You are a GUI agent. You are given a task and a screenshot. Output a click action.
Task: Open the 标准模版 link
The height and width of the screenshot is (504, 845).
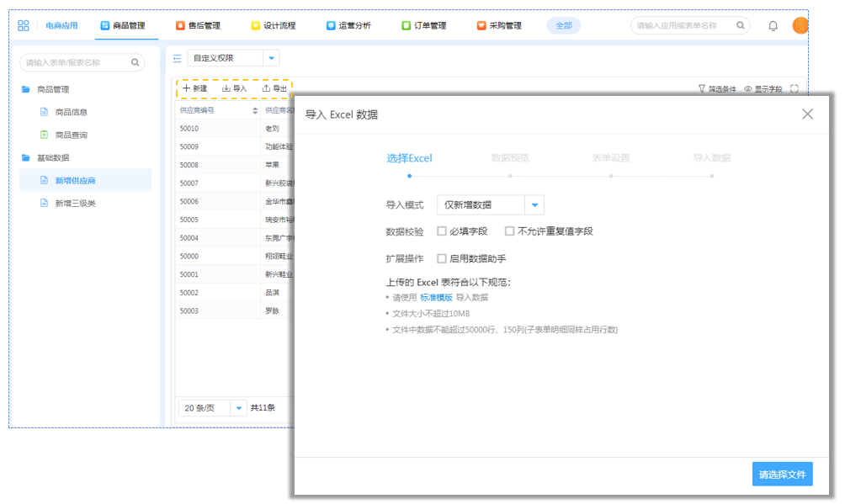[x=436, y=297]
